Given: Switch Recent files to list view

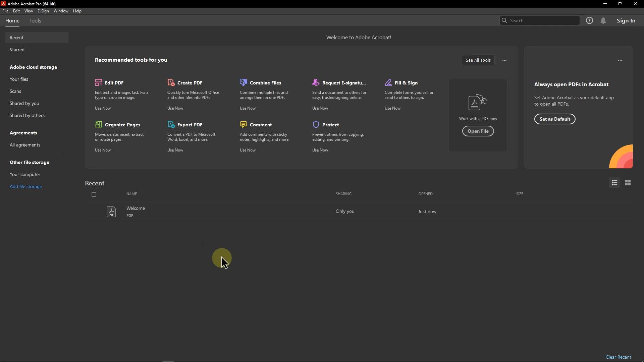Looking at the screenshot, I should pyautogui.click(x=614, y=183).
